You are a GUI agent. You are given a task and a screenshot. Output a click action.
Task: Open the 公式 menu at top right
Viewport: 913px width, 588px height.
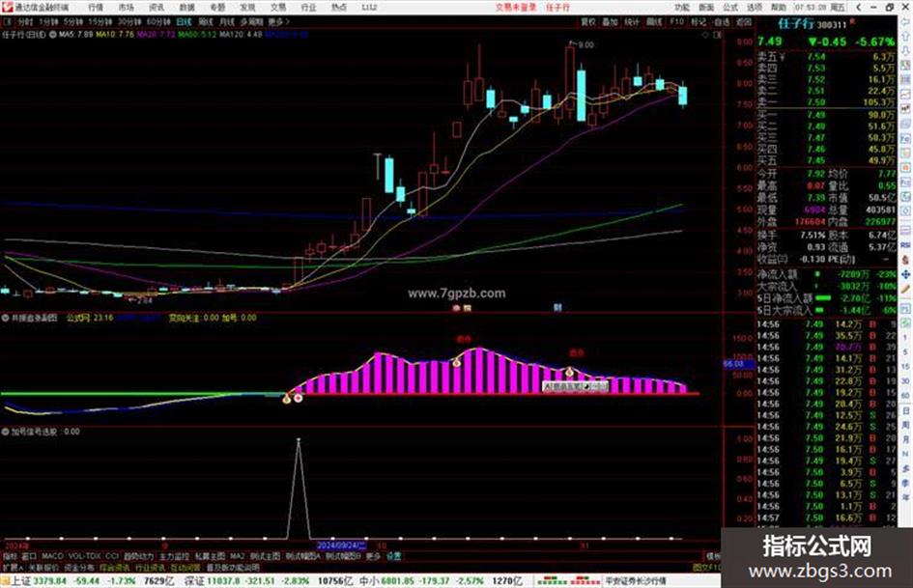[x=730, y=8]
